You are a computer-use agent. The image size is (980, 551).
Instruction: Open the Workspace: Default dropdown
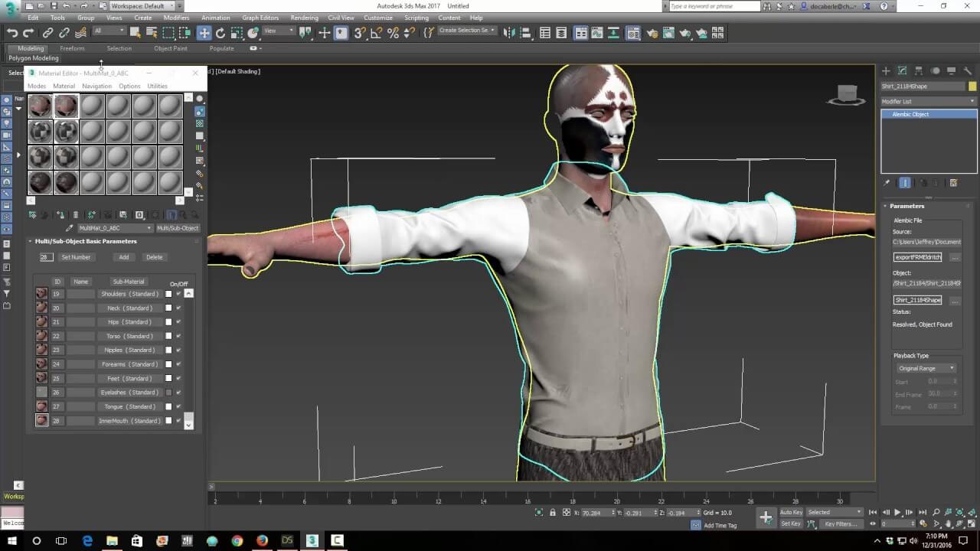142,6
